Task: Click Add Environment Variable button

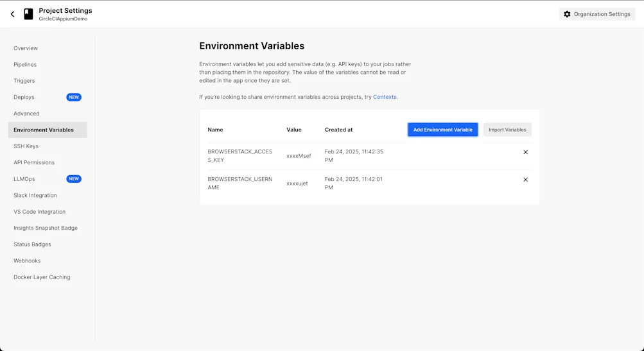Action: coord(443,130)
